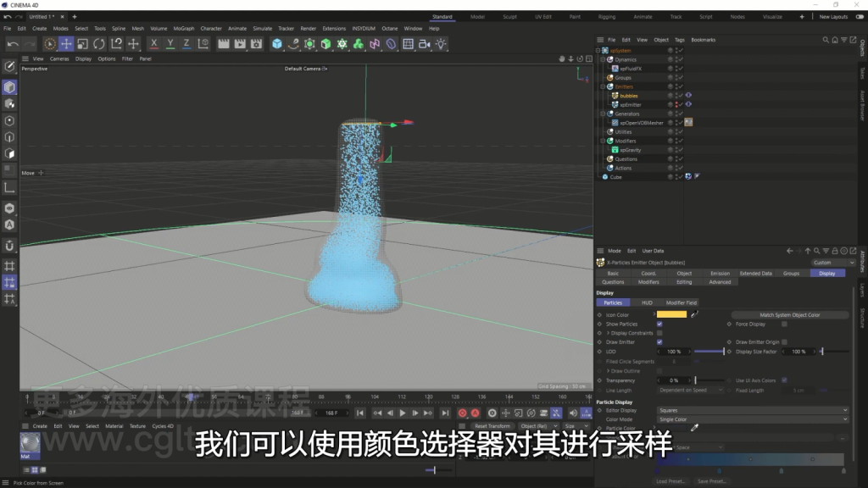Enable the Force Display checkbox
This screenshot has width=868, height=488.
784,324
